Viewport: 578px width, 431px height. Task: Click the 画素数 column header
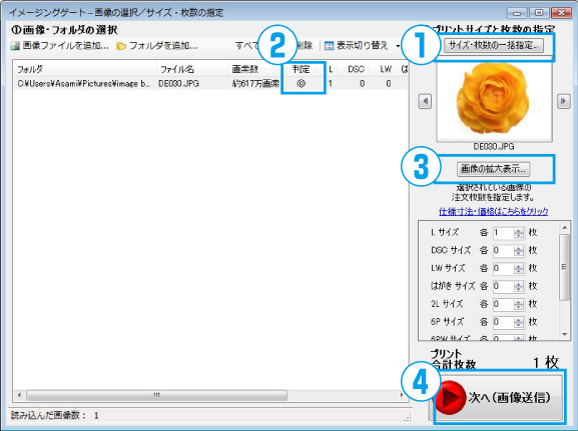pyautogui.click(x=254, y=69)
